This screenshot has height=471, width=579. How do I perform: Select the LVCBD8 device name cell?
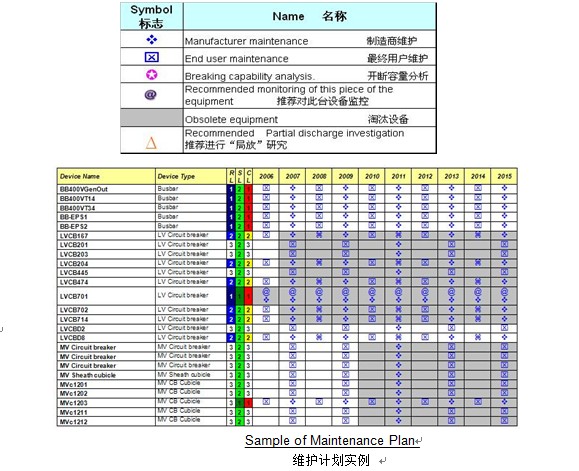pos(106,338)
